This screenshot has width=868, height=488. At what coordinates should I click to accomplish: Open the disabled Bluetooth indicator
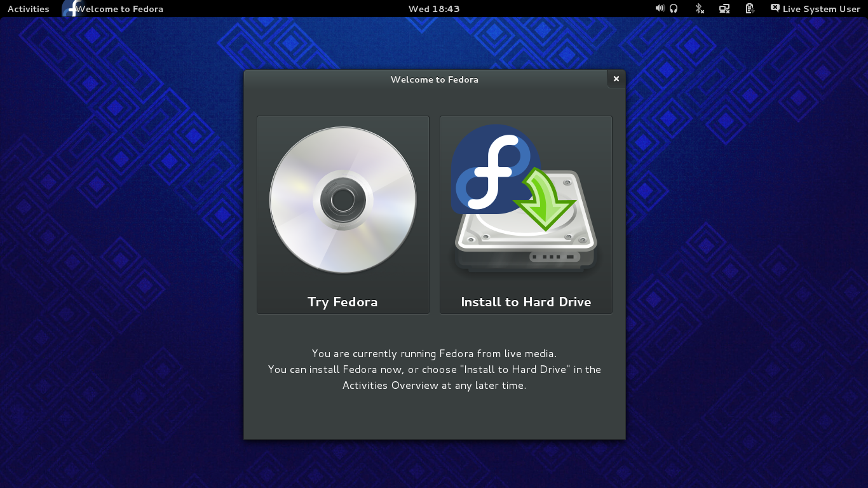(700, 8)
